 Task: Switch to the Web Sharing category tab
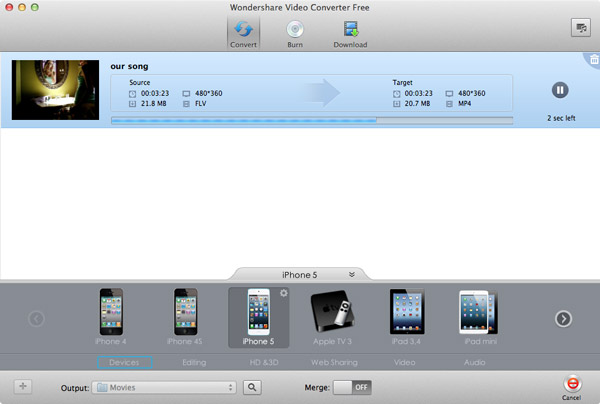(x=334, y=362)
